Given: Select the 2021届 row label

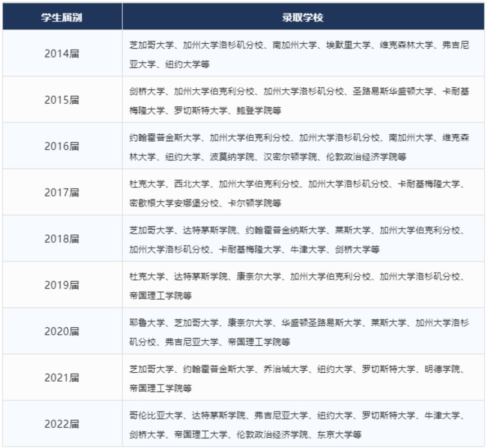Looking at the screenshot, I should pos(62,378).
